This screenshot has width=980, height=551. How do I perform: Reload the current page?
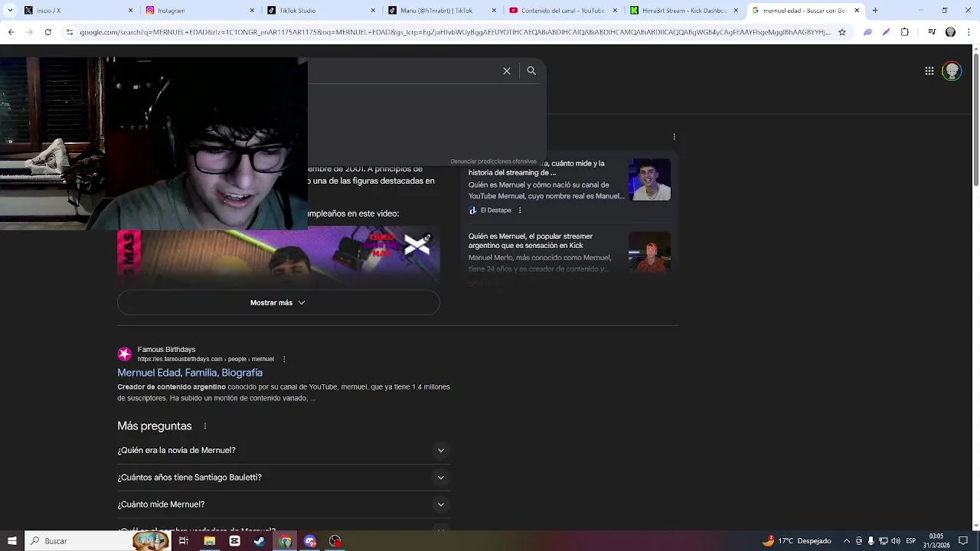[x=48, y=32]
